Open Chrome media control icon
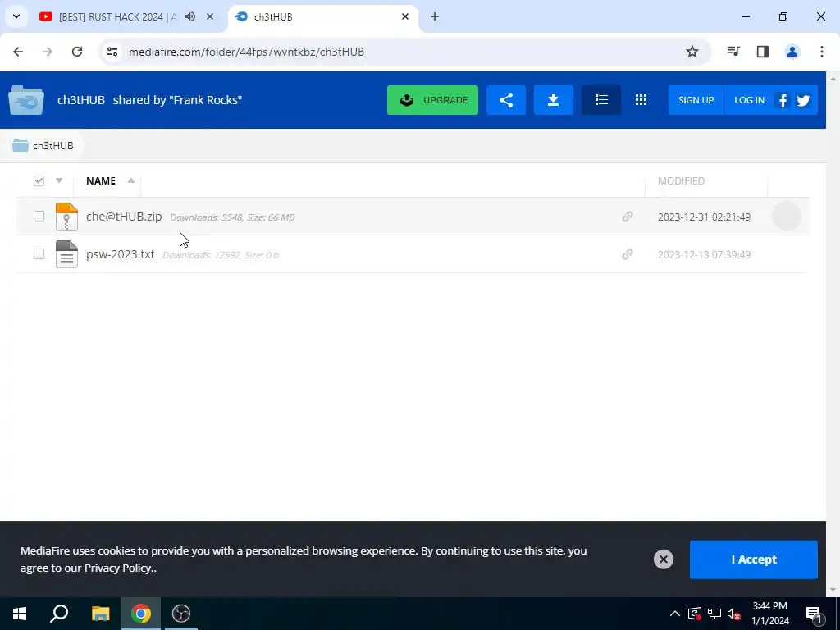 pyautogui.click(x=733, y=52)
